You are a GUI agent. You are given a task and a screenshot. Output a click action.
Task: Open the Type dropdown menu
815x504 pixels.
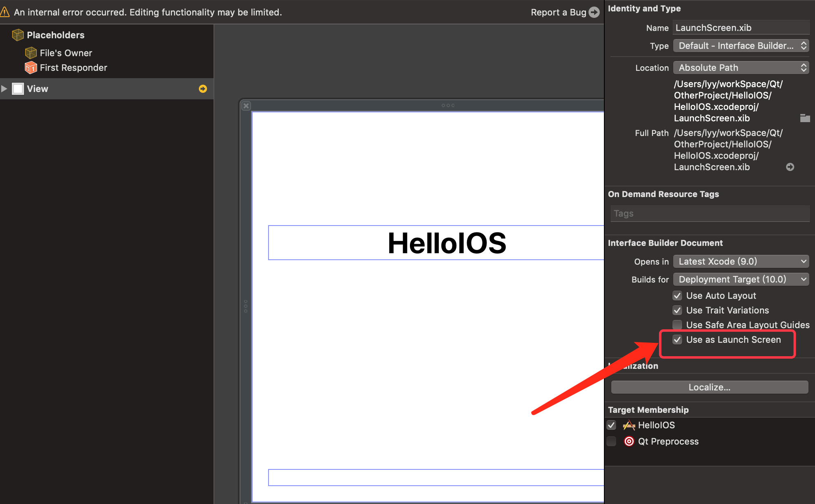[740, 46]
